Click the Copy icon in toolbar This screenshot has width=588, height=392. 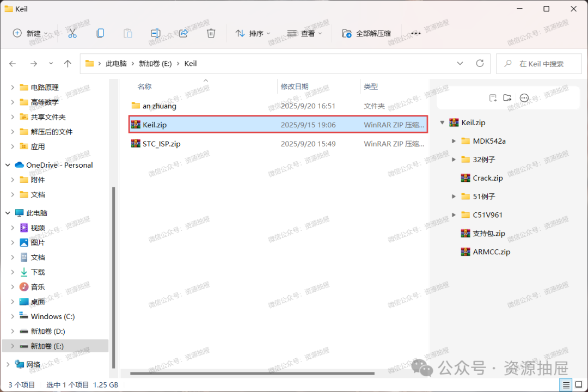[x=100, y=33]
